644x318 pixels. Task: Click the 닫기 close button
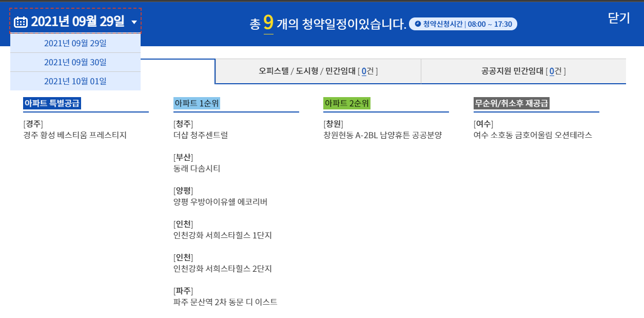point(619,18)
